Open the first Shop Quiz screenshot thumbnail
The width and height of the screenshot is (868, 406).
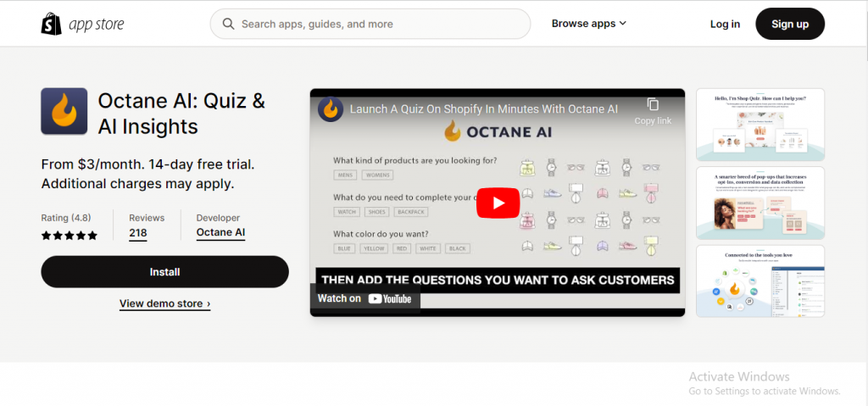(759, 125)
